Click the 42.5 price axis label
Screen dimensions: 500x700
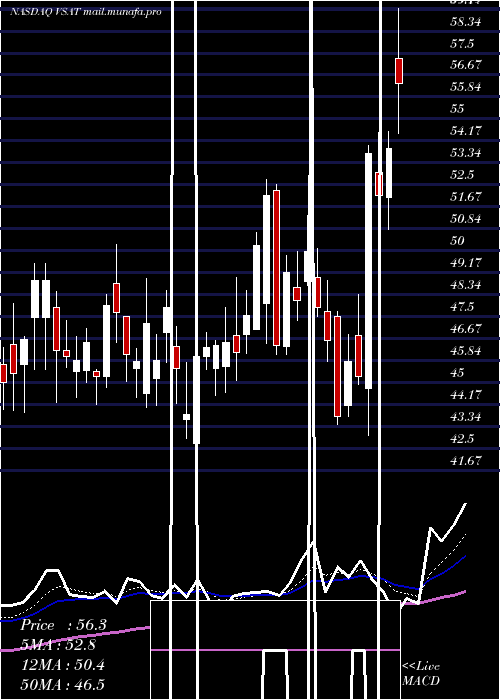462,438
